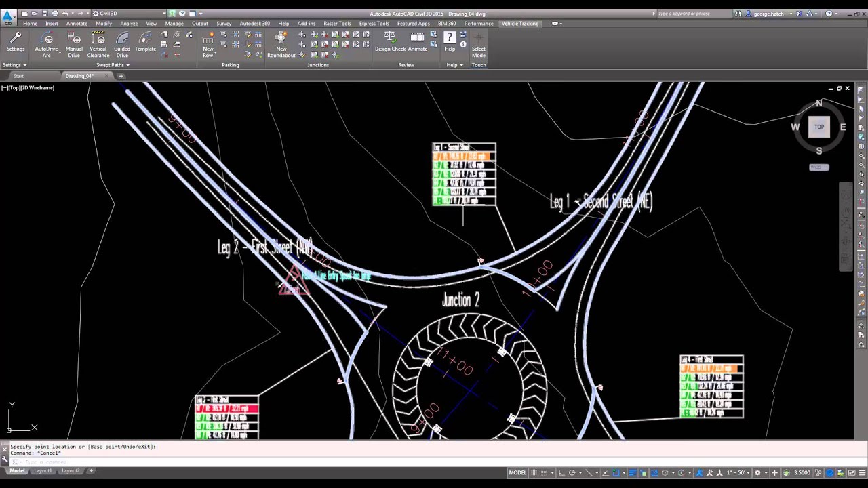The height and width of the screenshot is (488, 868).
Task: Click the ViewCube North compass label
Action: pos(818,104)
